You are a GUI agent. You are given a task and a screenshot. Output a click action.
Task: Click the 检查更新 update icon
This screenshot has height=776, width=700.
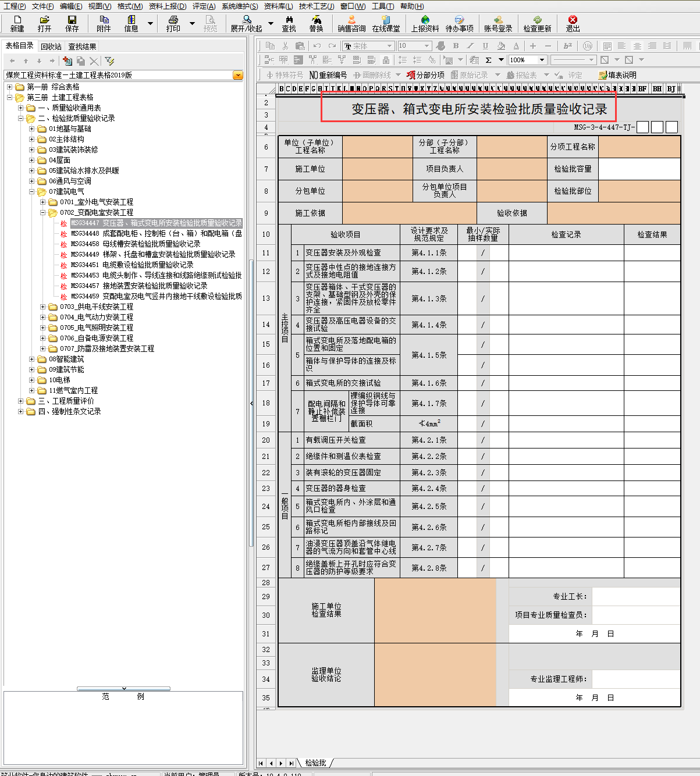pyautogui.click(x=536, y=23)
